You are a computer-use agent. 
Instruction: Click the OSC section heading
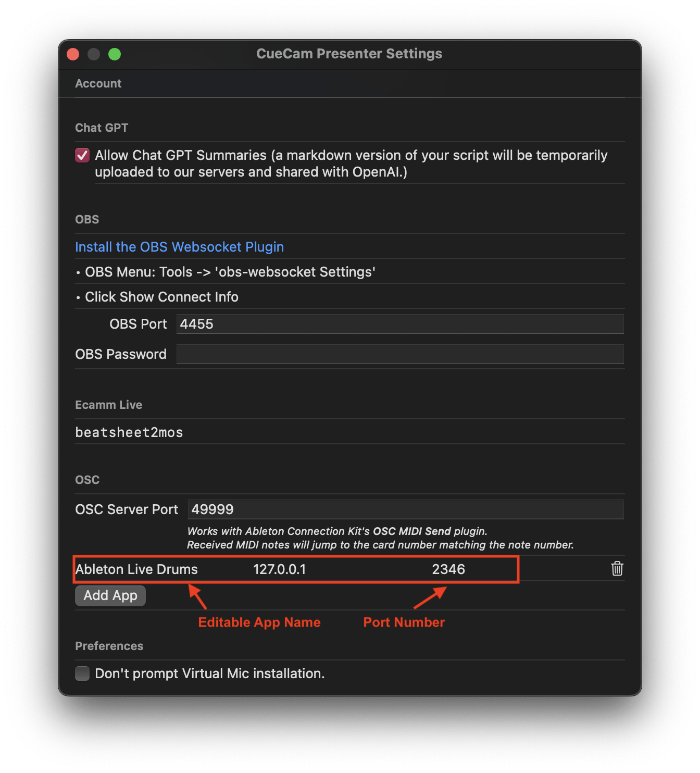[x=87, y=480]
